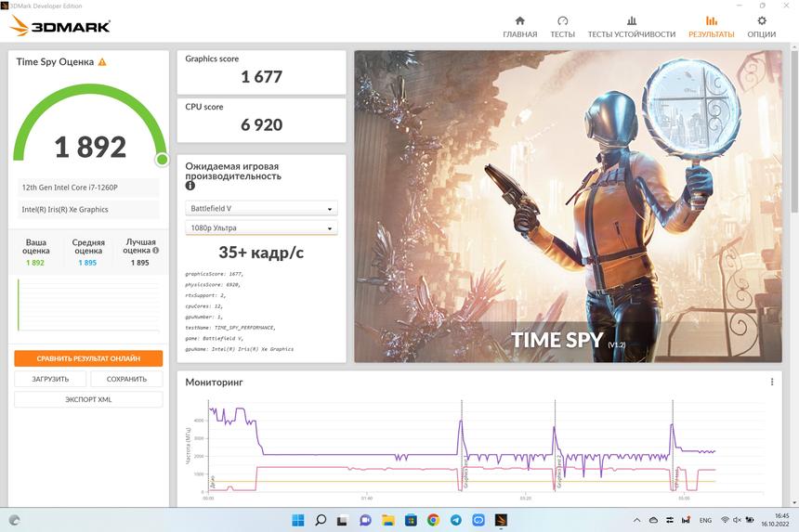This screenshot has width=799, height=532.
Task: Click Ваша оценка value 1 892
Action: (x=35, y=263)
